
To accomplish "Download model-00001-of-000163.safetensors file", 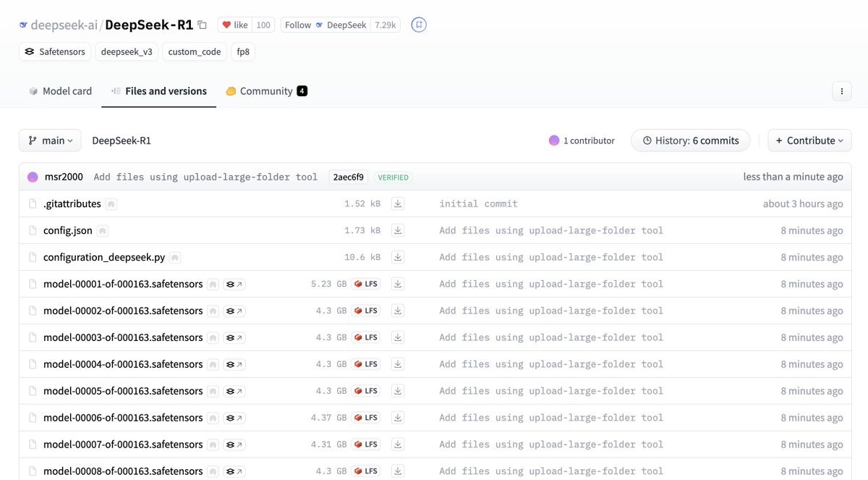I will tap(398, 284).
